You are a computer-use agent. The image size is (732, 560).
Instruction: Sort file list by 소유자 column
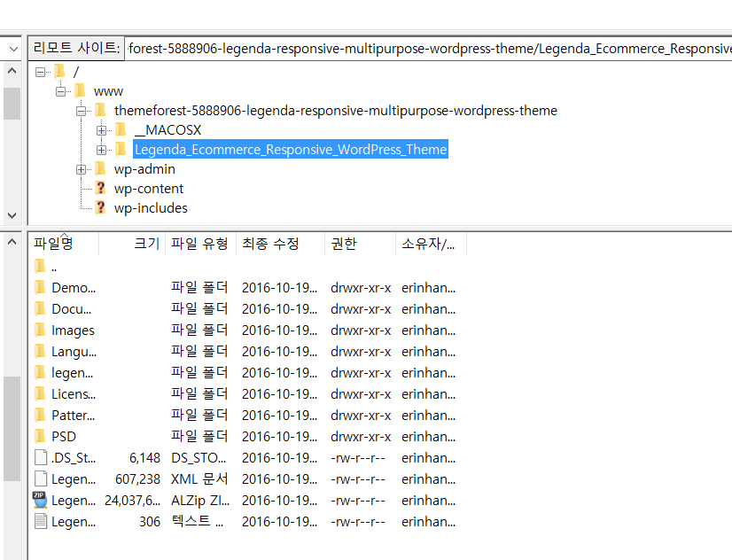pos(431,244)
